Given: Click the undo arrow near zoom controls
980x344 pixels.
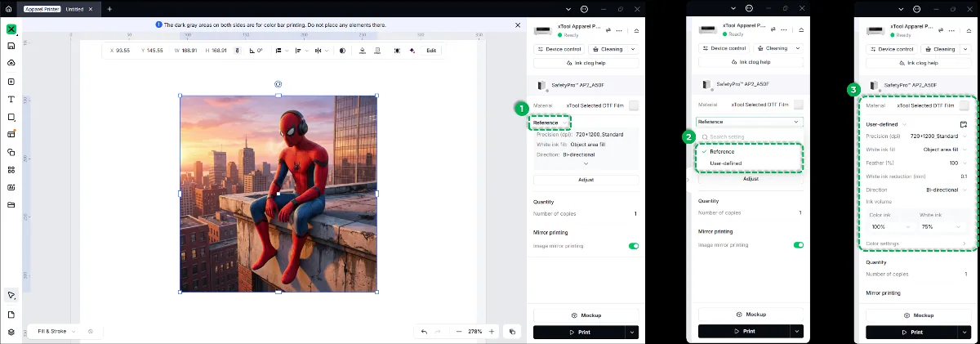Looking at the screenshot, I should pos(424,332).
